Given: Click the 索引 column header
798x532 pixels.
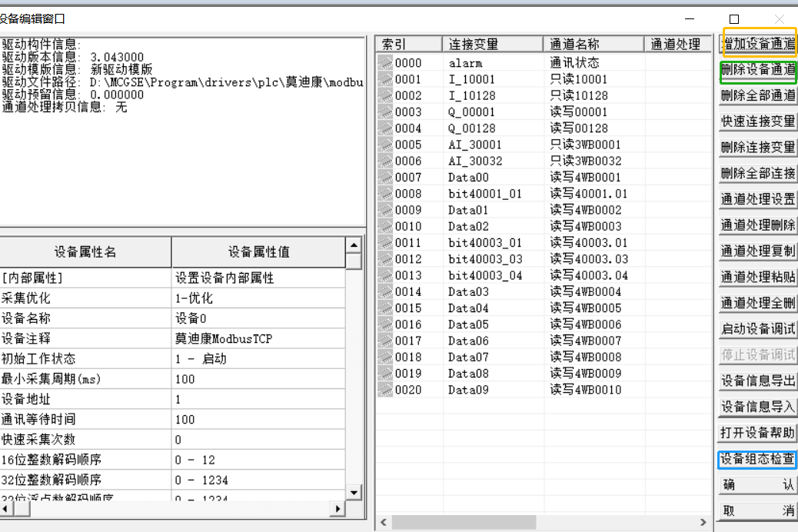Looking at the screenshot, I should (409, 45).
